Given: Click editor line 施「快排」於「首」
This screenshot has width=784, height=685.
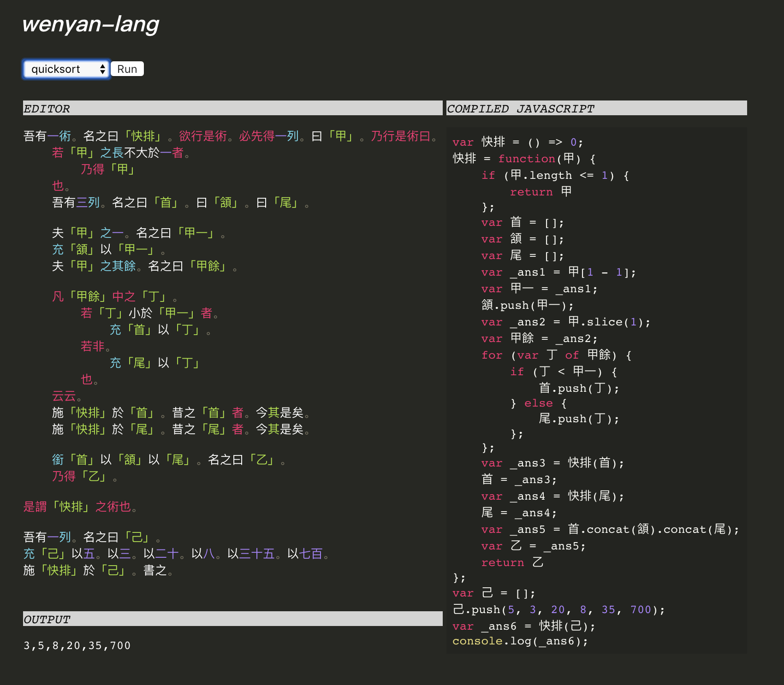Looking at the screenshot, I should pos(181,413).
